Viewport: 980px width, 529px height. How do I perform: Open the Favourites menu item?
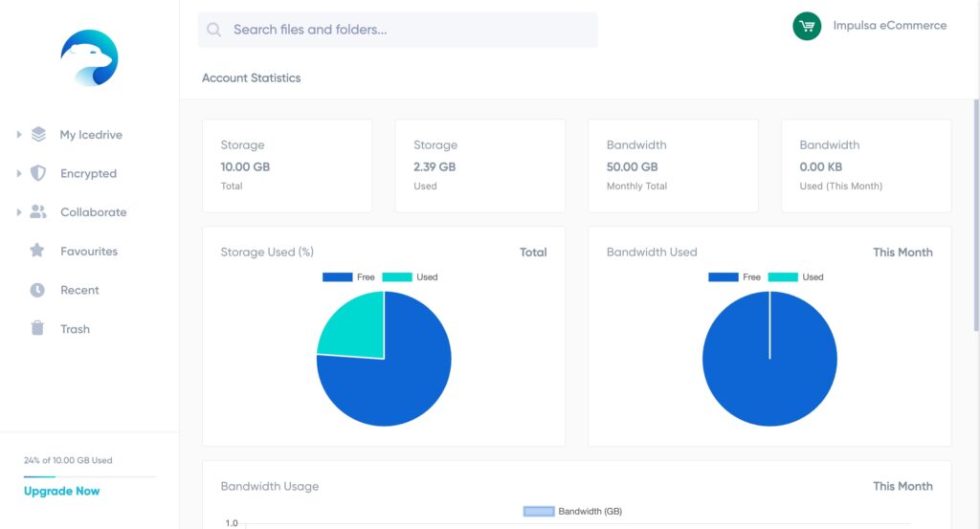click(89, 252)
